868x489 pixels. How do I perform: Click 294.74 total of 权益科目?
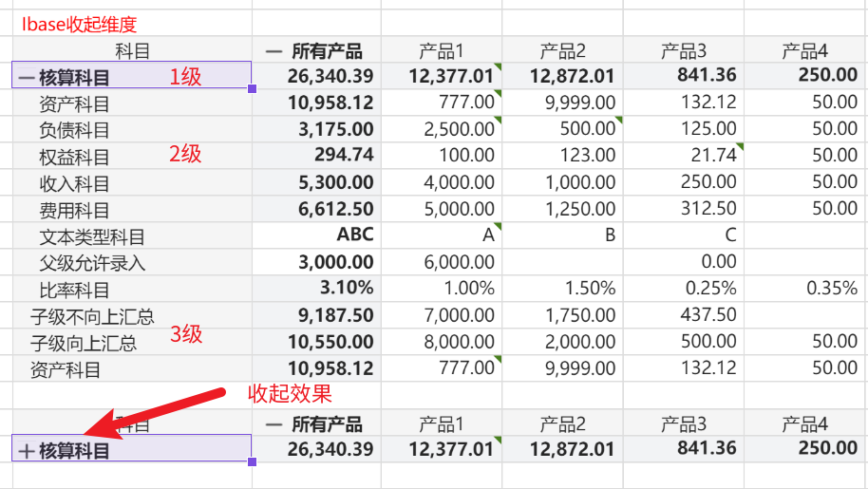click(x=345, y=155)
